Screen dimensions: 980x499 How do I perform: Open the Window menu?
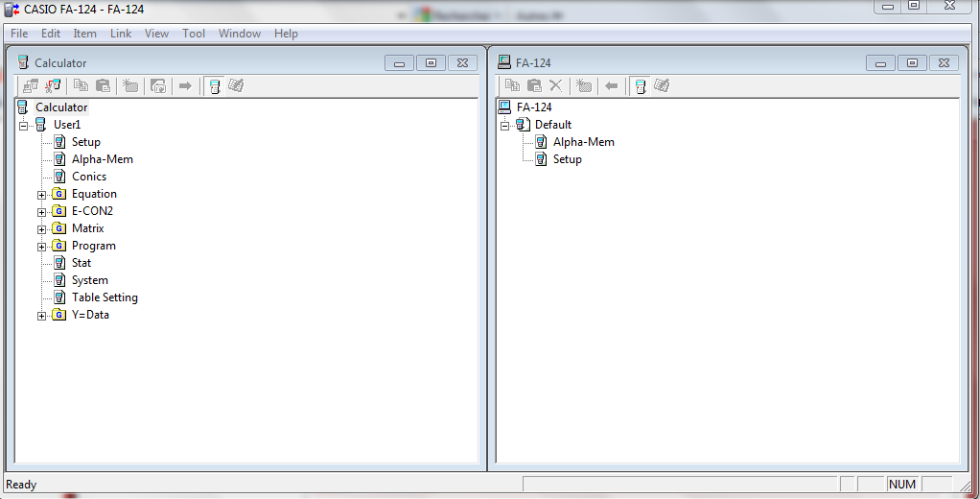240,34
